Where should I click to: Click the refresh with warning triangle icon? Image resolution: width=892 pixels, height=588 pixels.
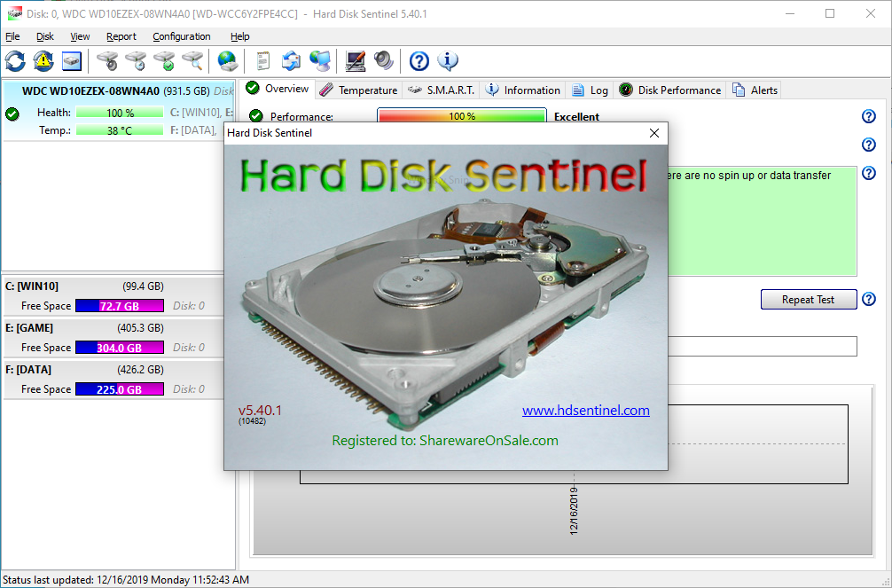43,61
